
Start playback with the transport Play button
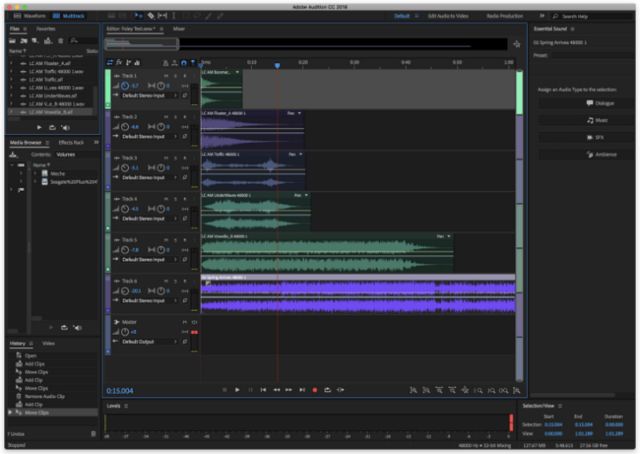coord(237,390)
